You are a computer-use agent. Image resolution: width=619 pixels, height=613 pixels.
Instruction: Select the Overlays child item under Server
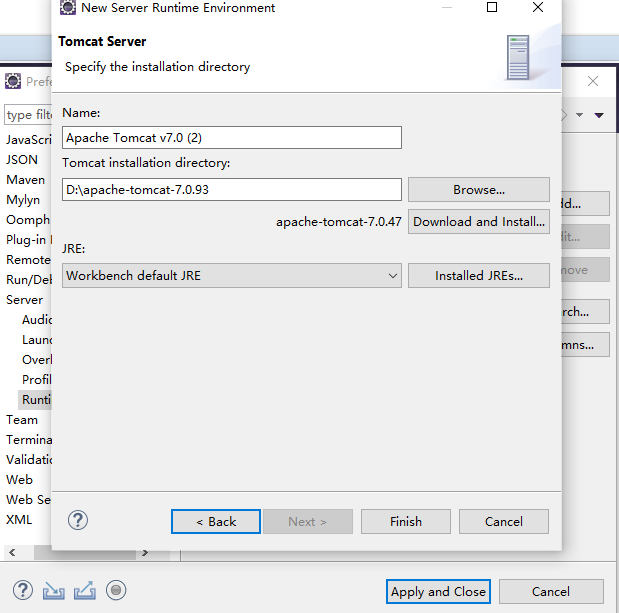pyautogui.click(x=37, y=360)
